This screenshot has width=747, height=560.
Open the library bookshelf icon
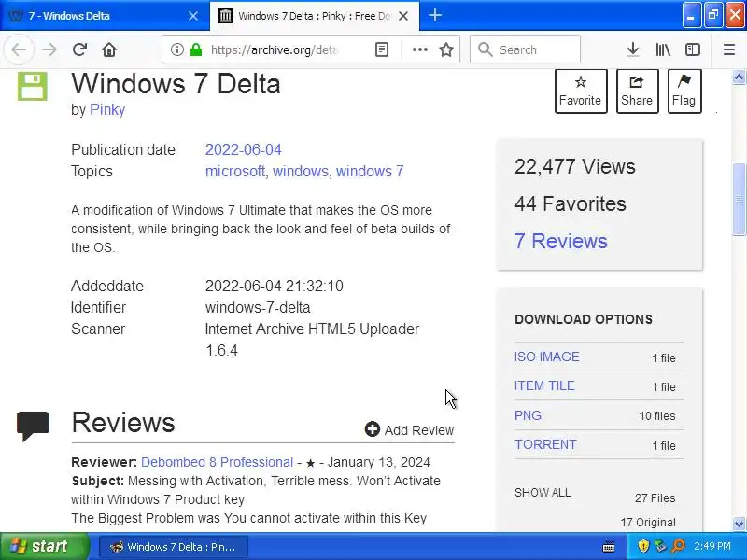pos(663,49)
